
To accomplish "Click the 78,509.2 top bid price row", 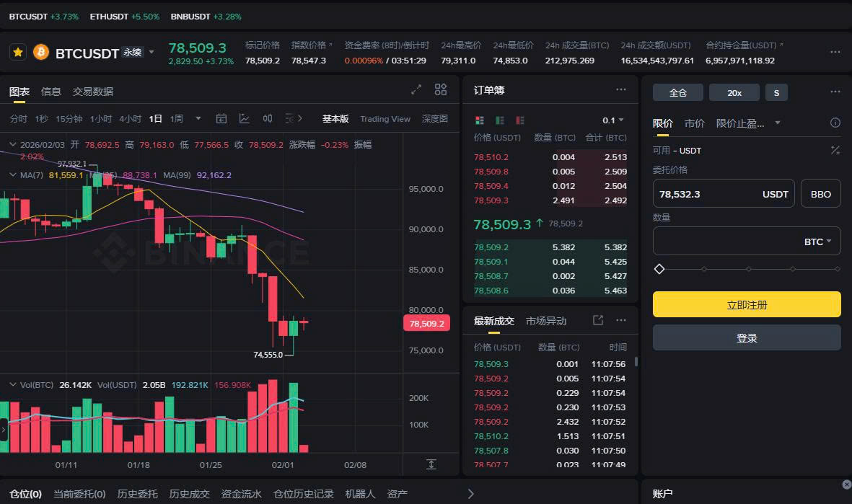I will (550, 247).
